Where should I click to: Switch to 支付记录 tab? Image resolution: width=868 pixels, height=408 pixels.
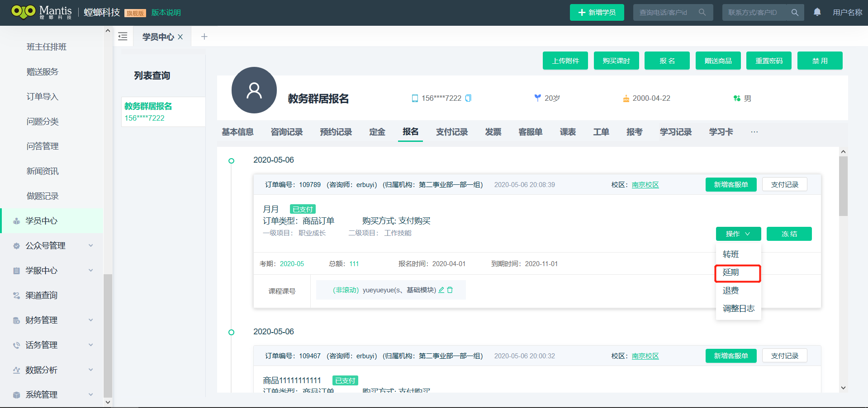tap(452, 132)
